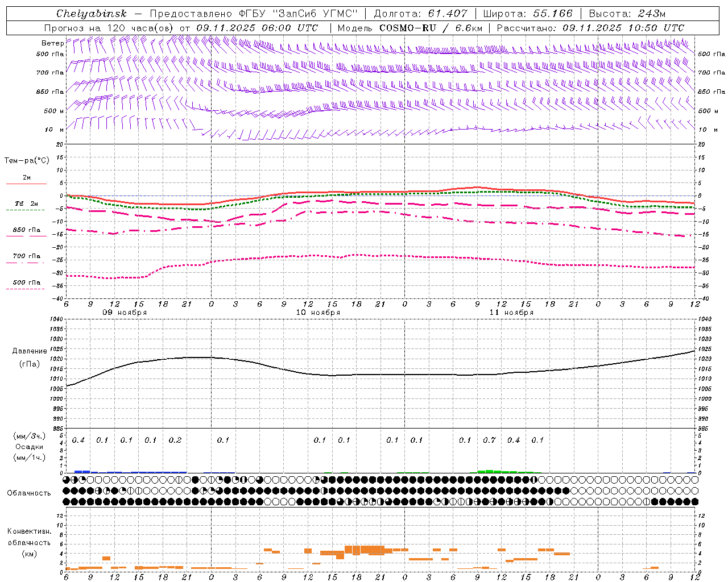The width and height of the screenshot is (728, 582).
Task: Click the Td 2м dew point legend entry
Action: tap(26, 203)
